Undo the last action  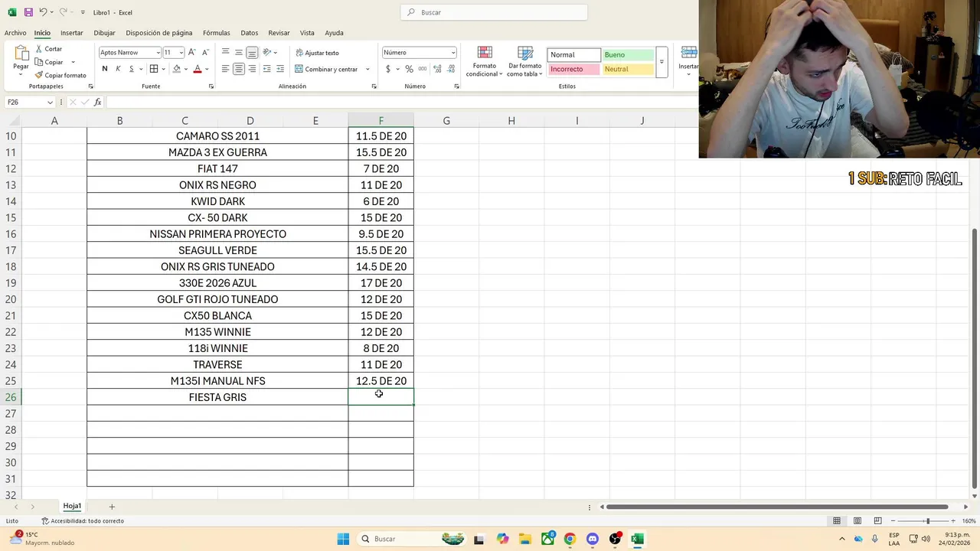[43, 12]
